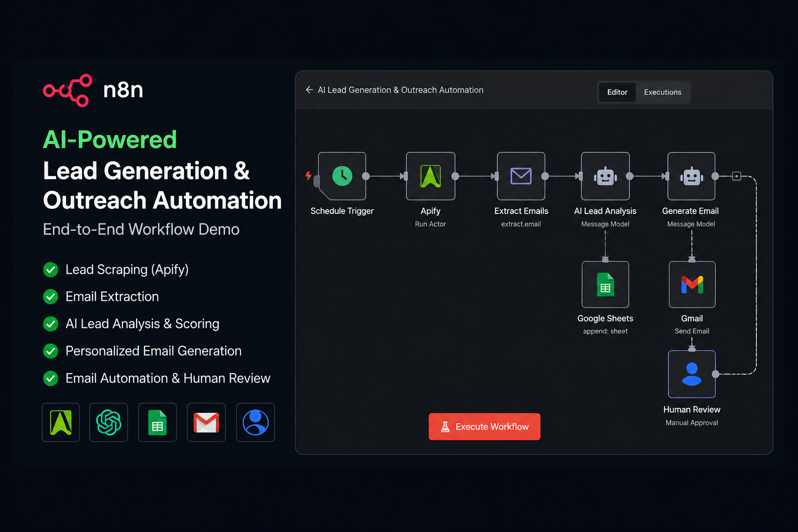Click the "AI-Powered" green heading
Screen dimensions: 798x532
[x=110, y=139]
